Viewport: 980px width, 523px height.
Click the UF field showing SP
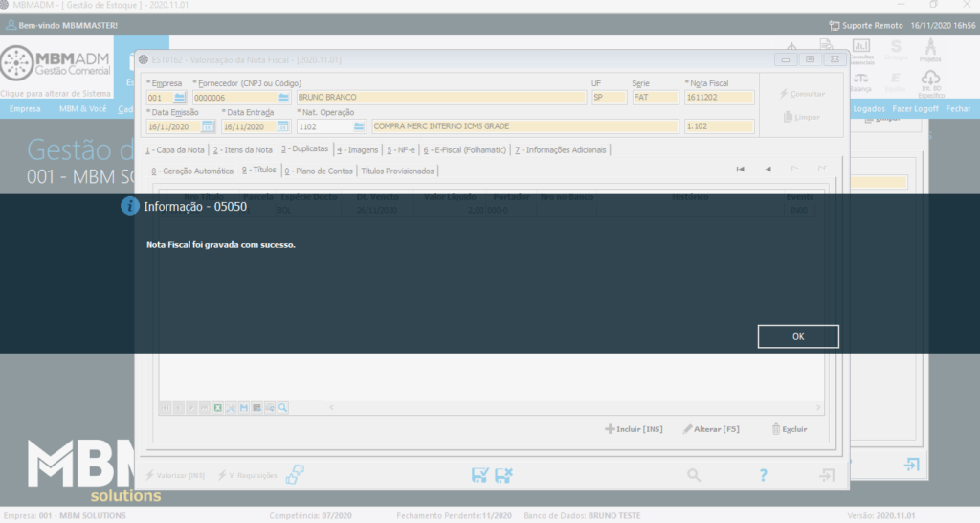(610, 98)
